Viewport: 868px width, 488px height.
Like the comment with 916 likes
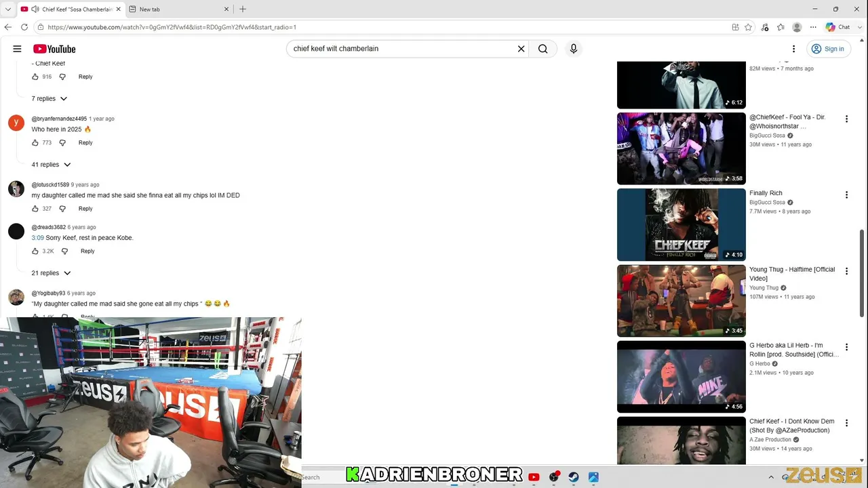click(x=35, y=77)
